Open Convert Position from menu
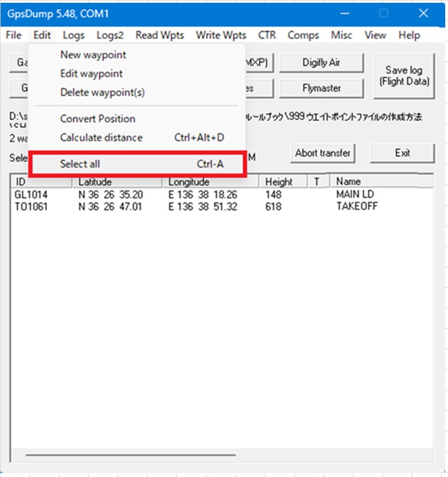The image size is (448, 477). pos(97,119)
